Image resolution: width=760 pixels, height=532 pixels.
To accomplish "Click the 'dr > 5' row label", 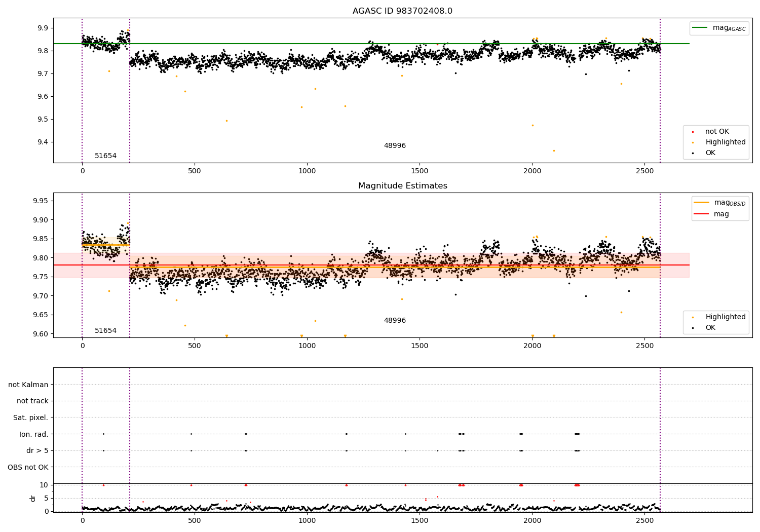I will [x=37, y=450].
